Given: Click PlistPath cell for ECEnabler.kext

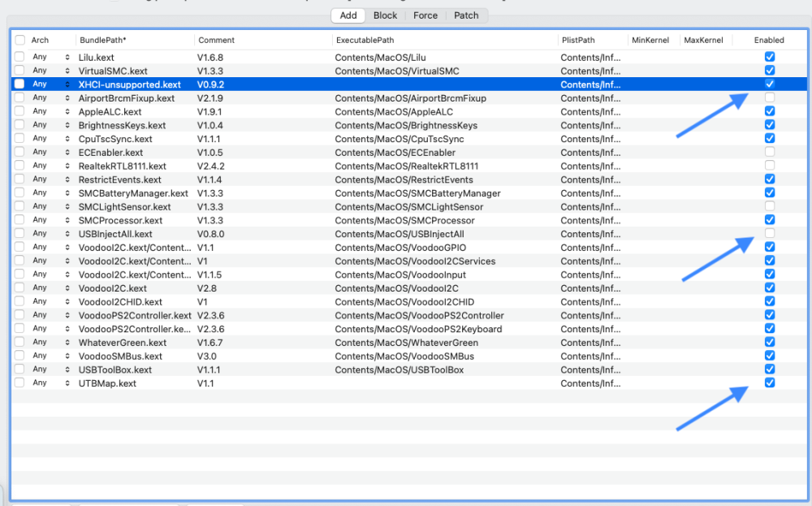Looking at the screenshot, I should point(590,153).
